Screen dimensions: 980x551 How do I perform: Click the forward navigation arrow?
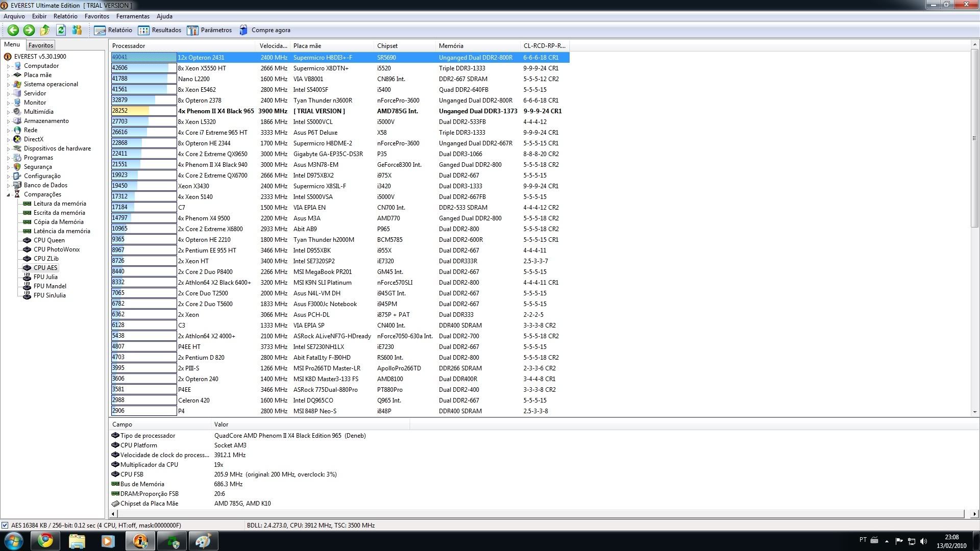[29, 30]
